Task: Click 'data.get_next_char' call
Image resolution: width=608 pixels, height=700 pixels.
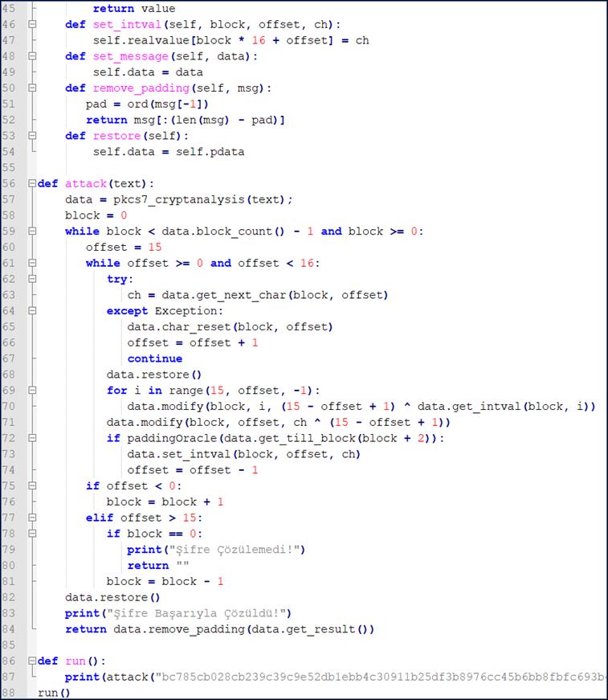Action: (x=223, y=295)
